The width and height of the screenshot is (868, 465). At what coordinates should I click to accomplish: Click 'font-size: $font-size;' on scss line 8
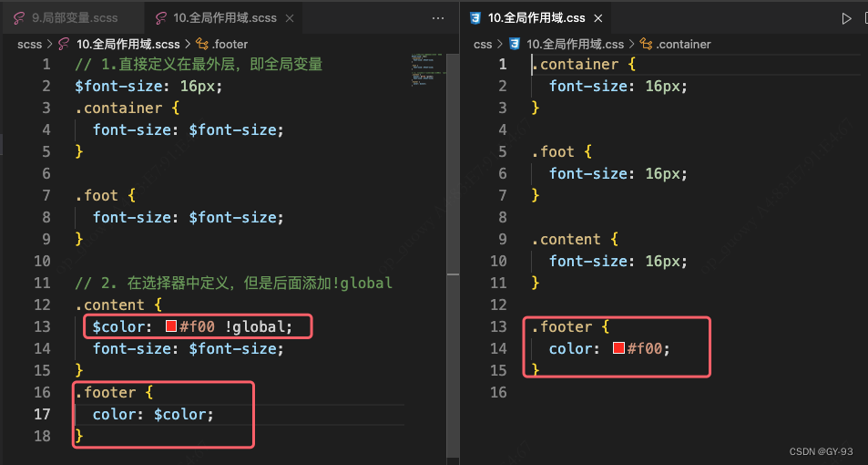(189, 217)
